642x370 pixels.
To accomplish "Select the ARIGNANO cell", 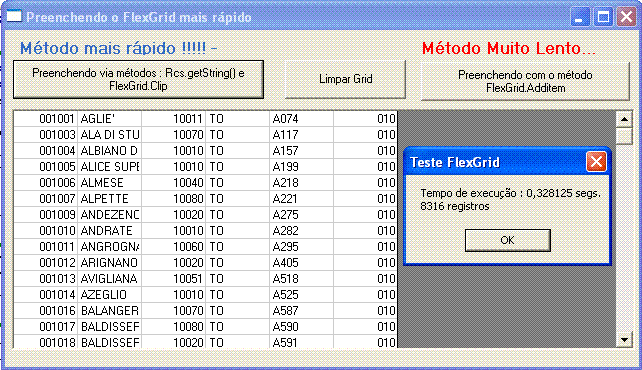I will pos(110,262).
